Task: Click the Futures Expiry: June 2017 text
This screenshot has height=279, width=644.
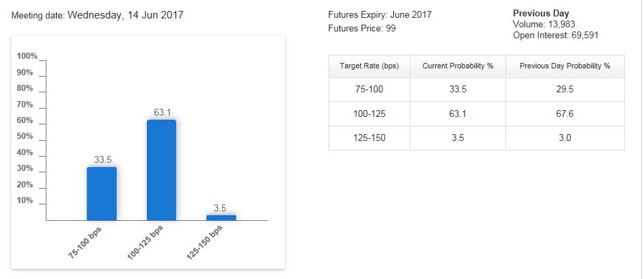Action: pos(380,15)
